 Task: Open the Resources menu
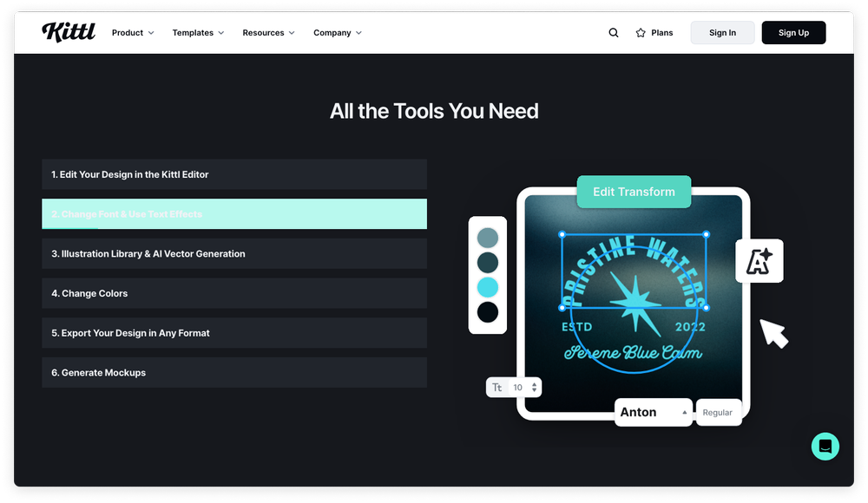pyautogui.click(x=267, y=33)
